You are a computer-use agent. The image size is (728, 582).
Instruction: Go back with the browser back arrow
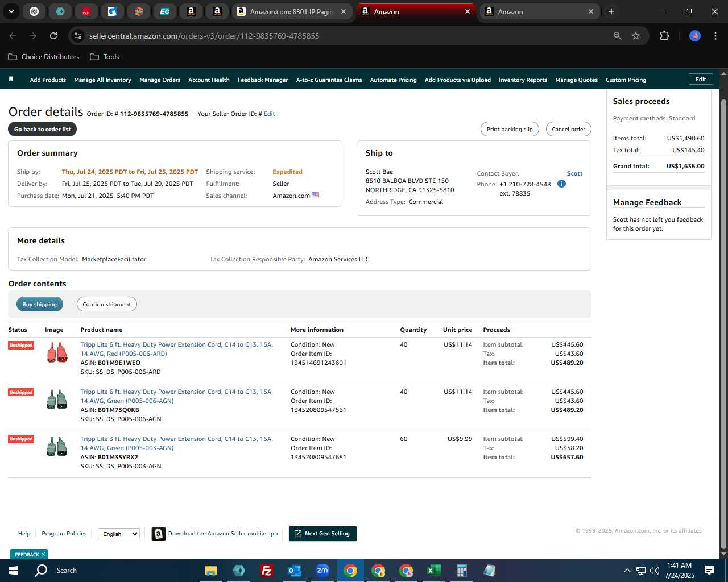pos(13,36)
